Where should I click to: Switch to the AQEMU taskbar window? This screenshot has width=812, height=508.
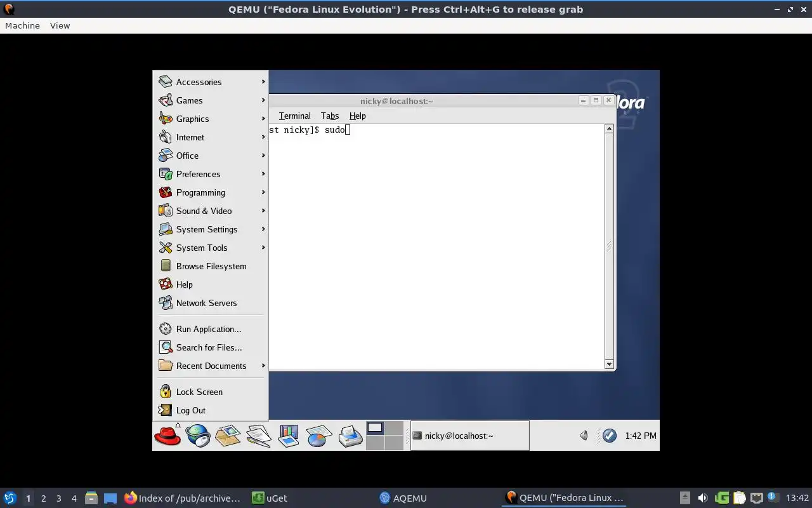coord(403,498)
